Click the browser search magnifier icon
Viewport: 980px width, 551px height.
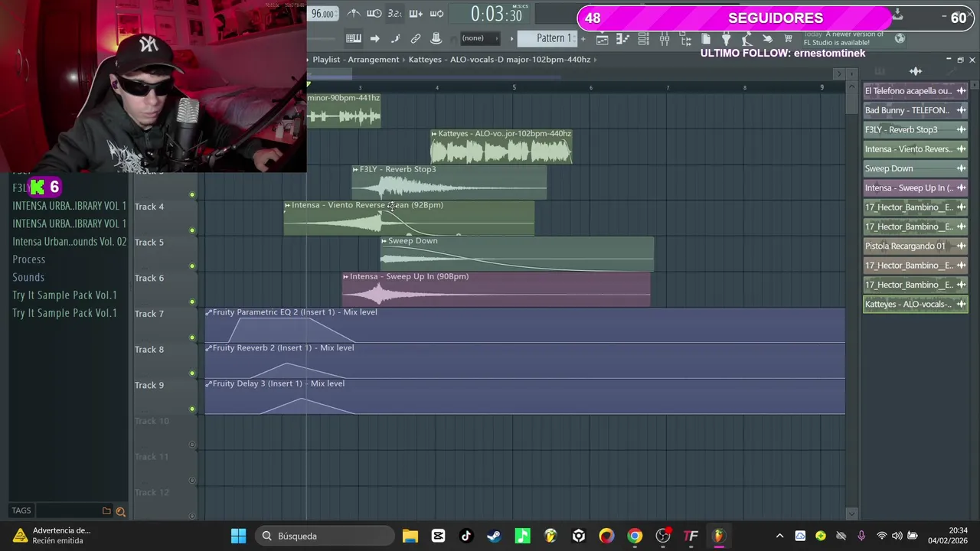tap(120, 511)
